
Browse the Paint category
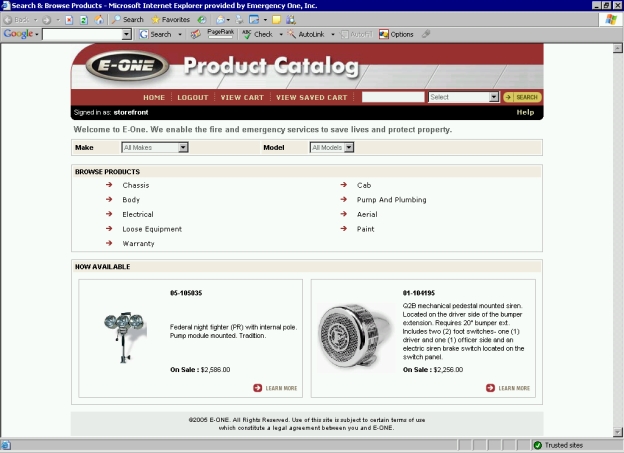click(365, 229)
